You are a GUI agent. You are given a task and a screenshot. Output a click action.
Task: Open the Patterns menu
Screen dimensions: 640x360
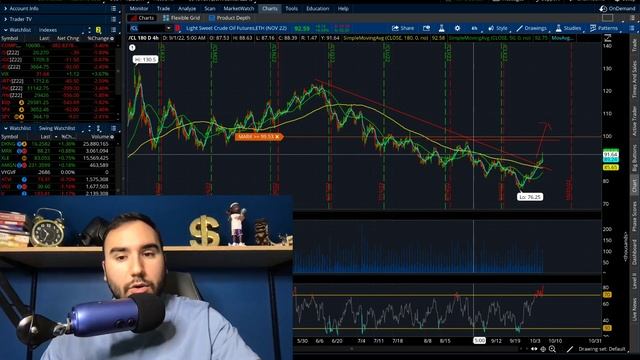pos(604,28)
